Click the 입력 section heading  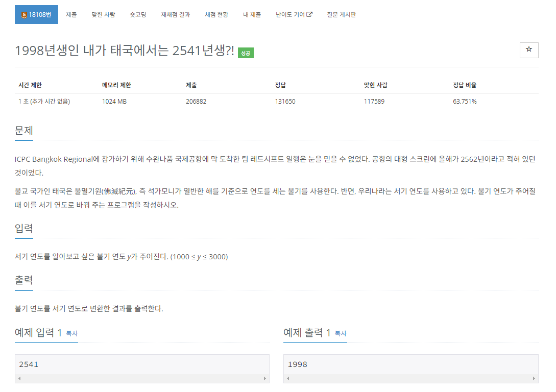tap(24, 228)
